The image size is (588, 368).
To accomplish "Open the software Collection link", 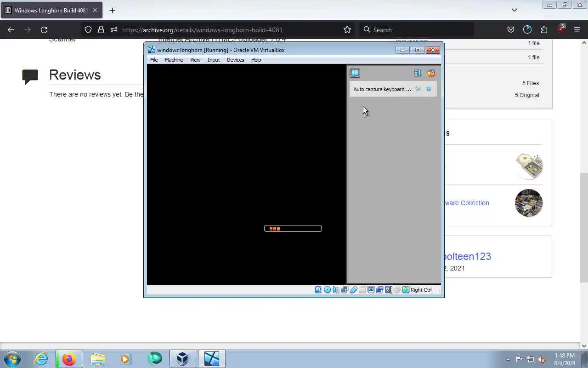I will 467,203.
